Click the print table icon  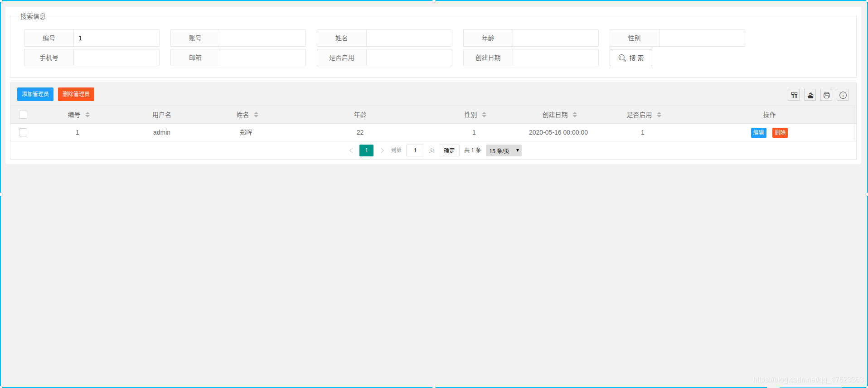click(826, 95)
